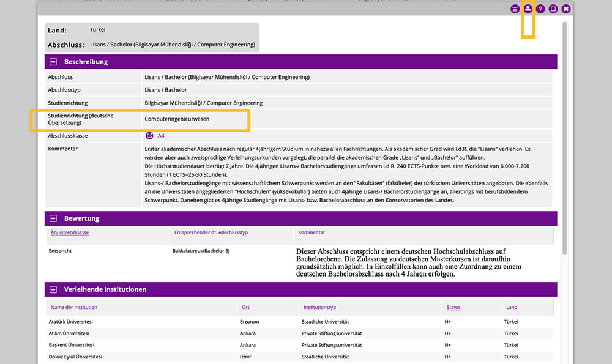
Task: Open the A4 Abschlussklasse link
Action: coord(162,136)
